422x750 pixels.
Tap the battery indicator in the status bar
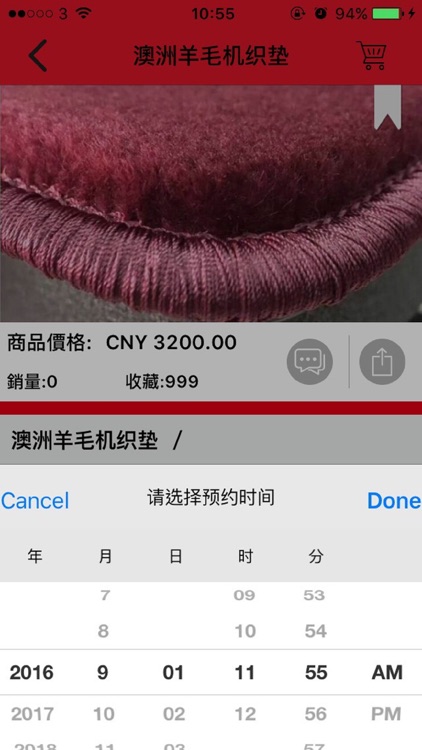(x=386, y=13)
